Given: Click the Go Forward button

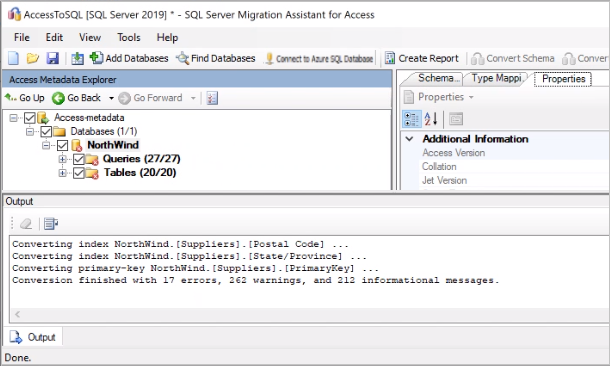Looking at the screenshot, I should coord(150,98).
